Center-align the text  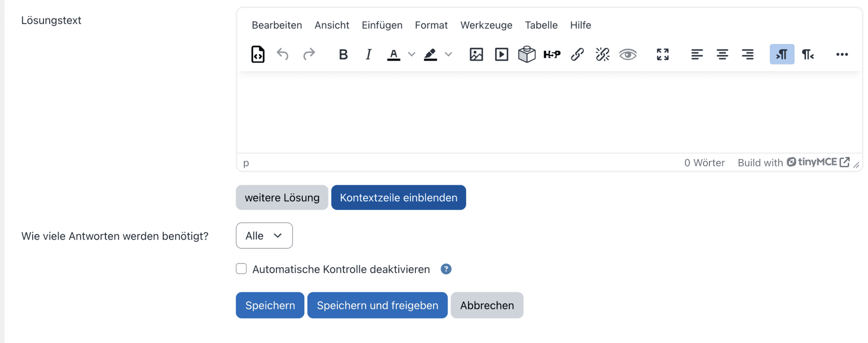(x=722, y=54)
